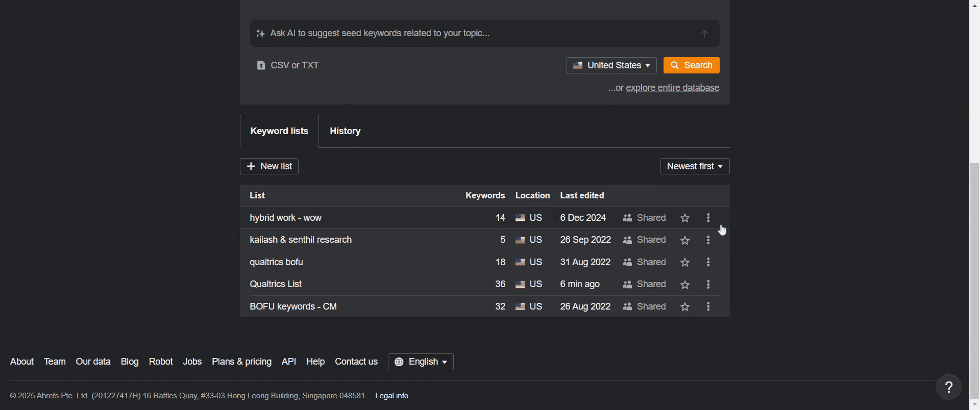Open more options for kailash & senthil research

708,240
